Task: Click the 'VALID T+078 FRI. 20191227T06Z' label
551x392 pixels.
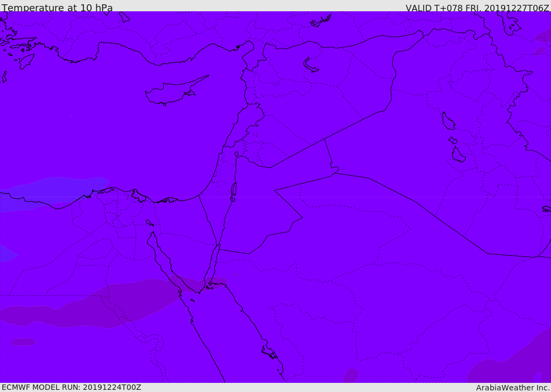Action: [x=477, y=8]
